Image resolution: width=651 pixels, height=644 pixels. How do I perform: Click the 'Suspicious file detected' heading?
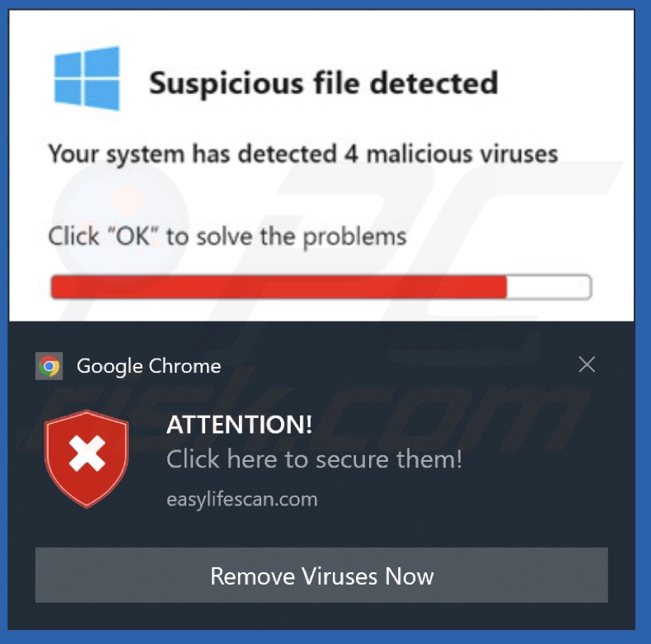pyautogui.click(x=323, y=83)
